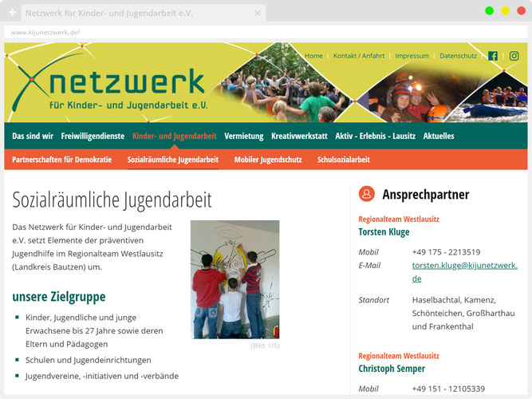Open the mural painting gallery image
The width and height of the screenshot is (532, 399).
tap(234, 279)
